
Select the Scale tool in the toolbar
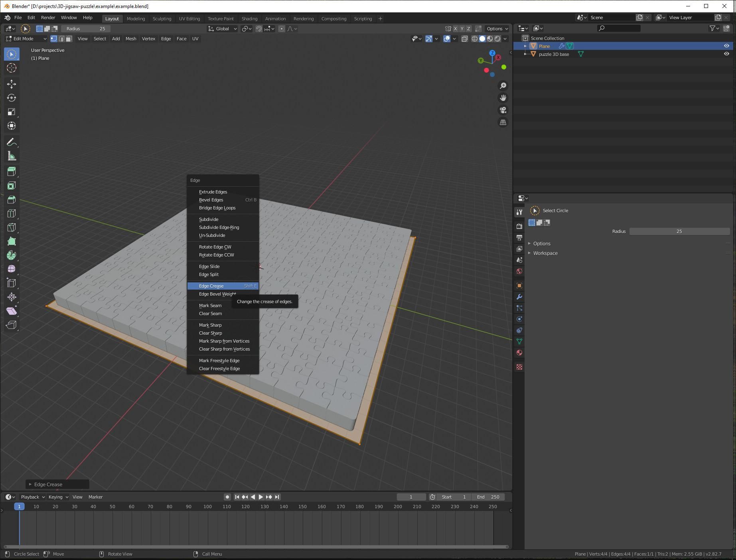[x=12, y=112]
